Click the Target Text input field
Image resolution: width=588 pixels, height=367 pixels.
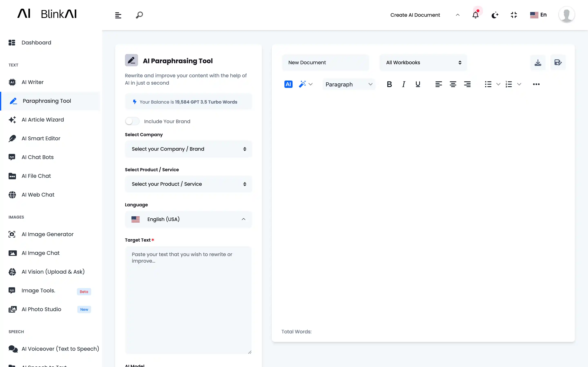pos(188,300)
